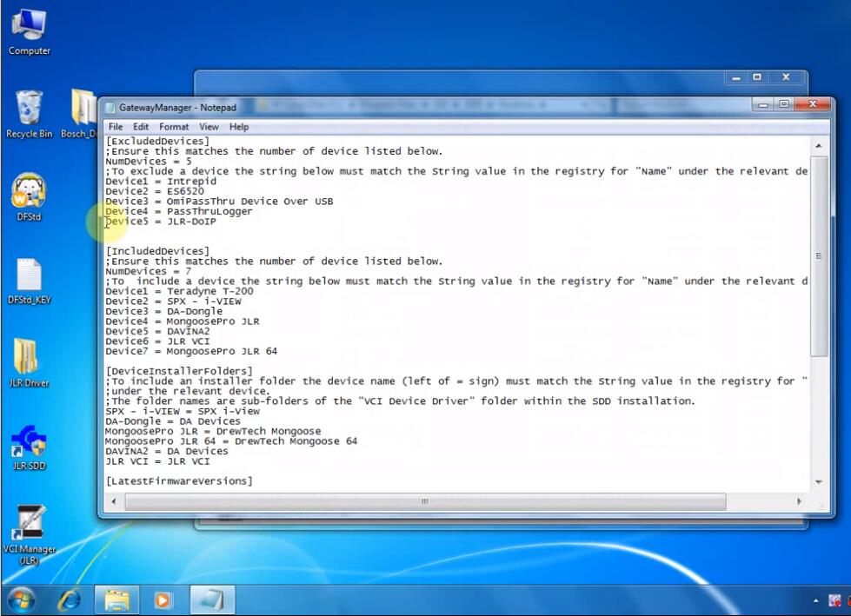Click 'DA-Dongle = DA Devices' line
Screen dimensions: 851x616
173,421
